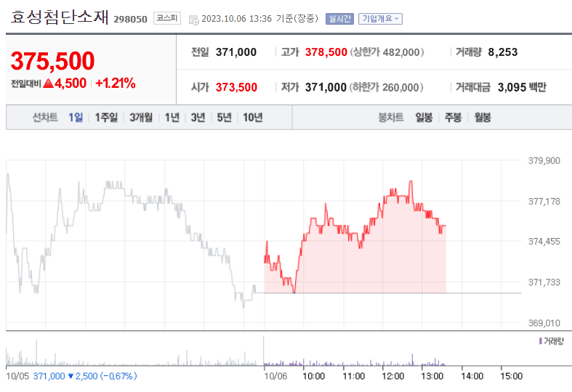
Task: Click the 코스피 market badge
Action: tap(167, 18)
